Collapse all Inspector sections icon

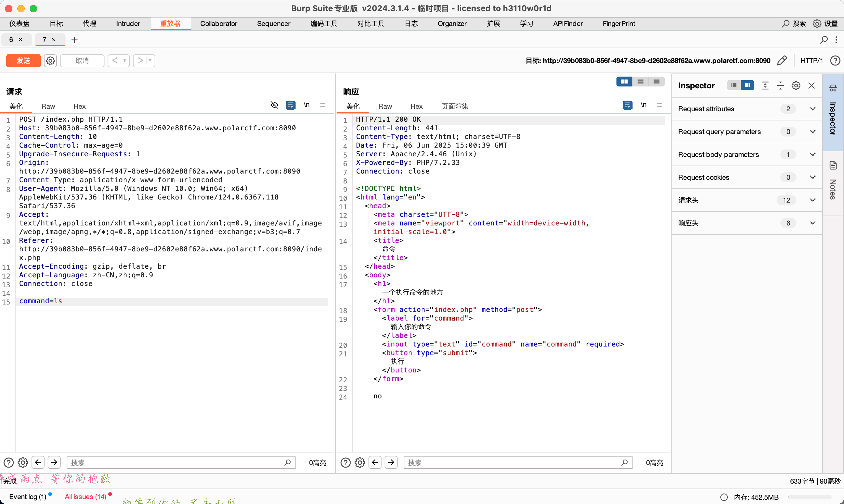tap(780, 86)
